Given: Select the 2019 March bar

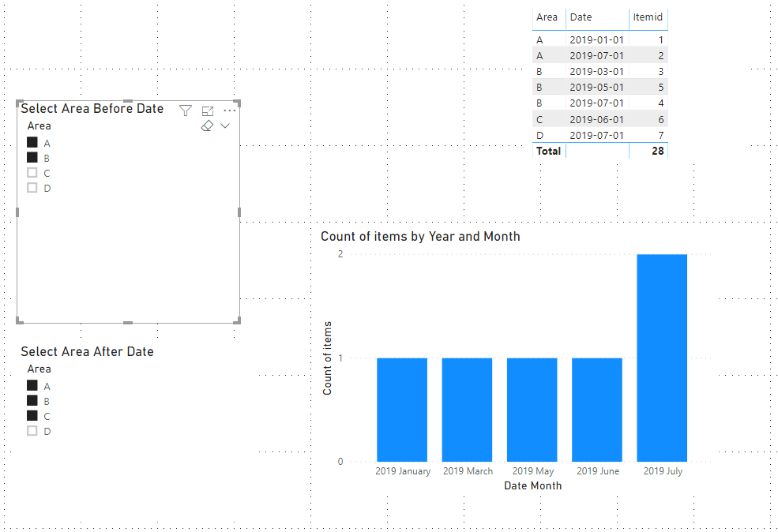Looking at the screenshot, I should click(x=467, y=410).
